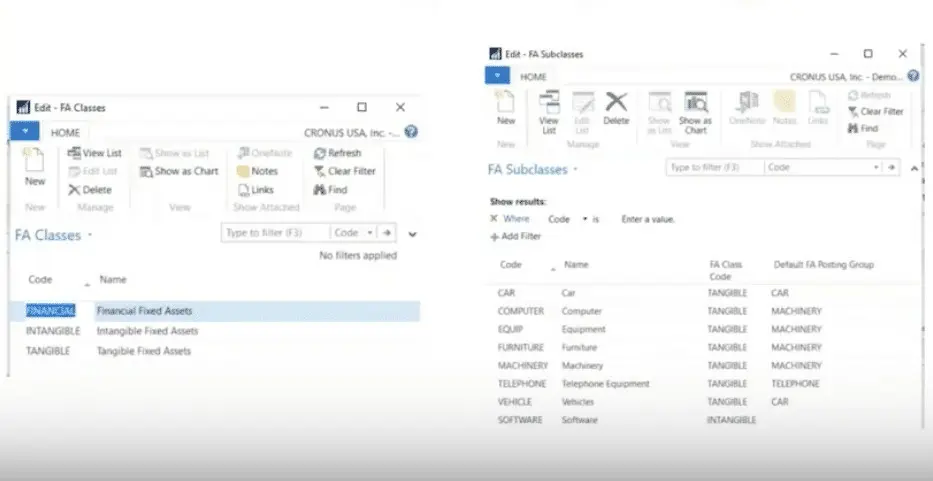Click Show as Chart in FA Subclasses window
The height and width of the screenshot is (481, 933).
click(x=695, y=113)
